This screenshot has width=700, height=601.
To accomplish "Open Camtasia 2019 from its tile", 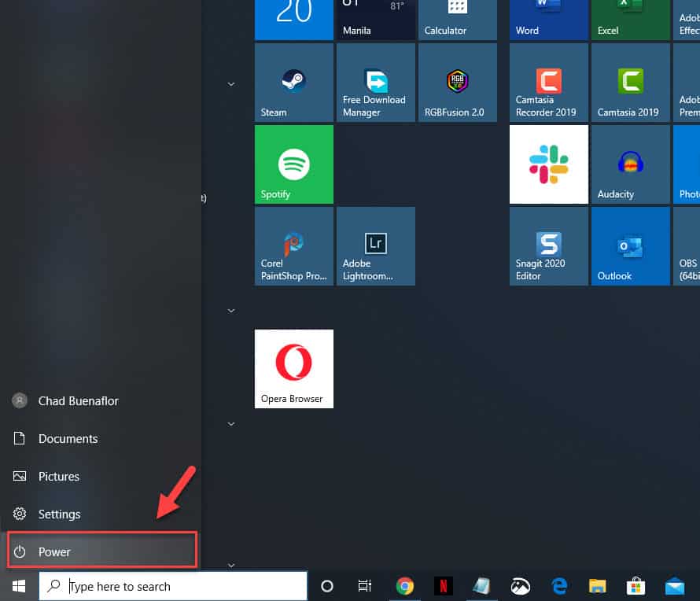I will click(x=630, y=82).
